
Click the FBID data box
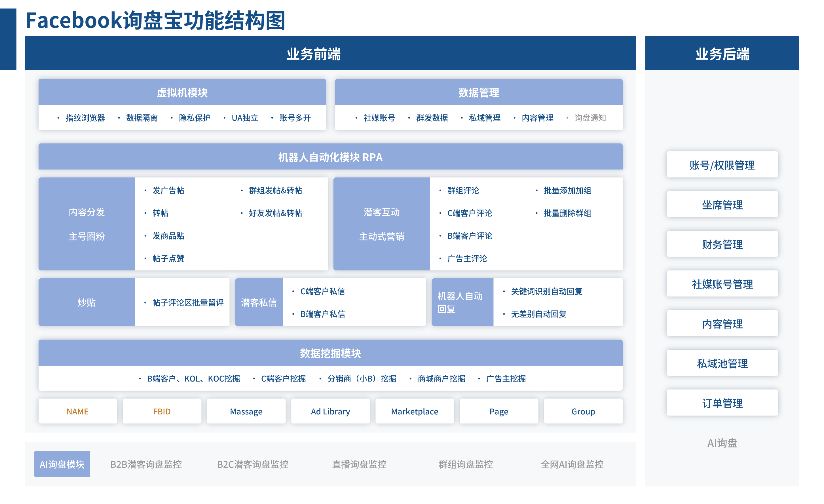162,411
